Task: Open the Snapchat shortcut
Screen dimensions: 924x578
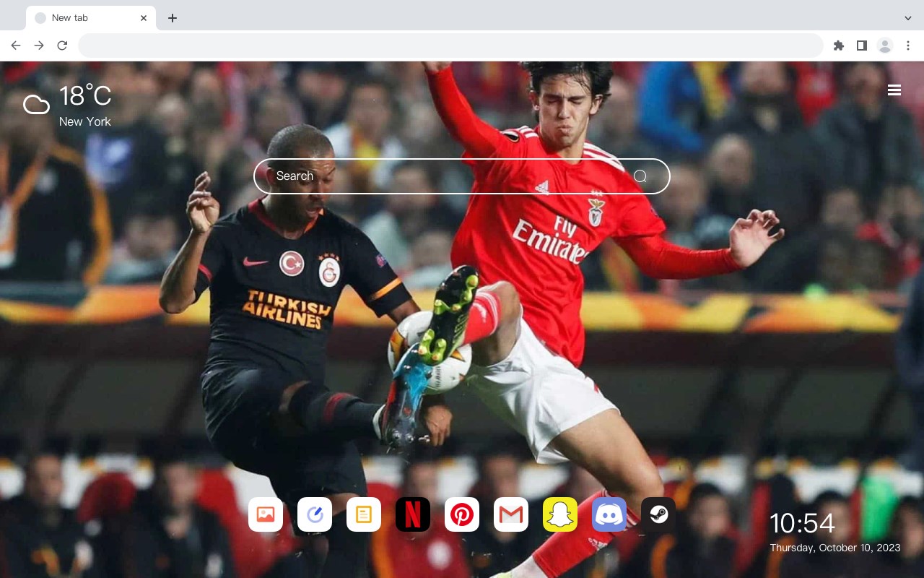Action: point(560,514)
